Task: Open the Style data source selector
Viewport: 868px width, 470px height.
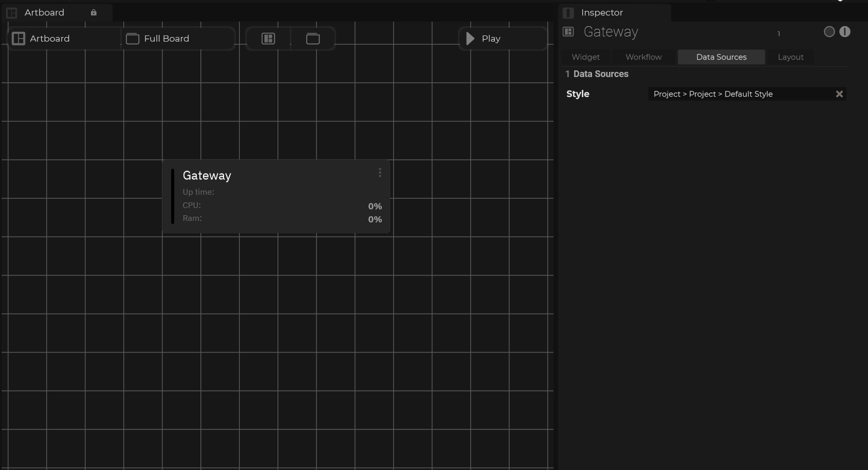Action: 740,94
